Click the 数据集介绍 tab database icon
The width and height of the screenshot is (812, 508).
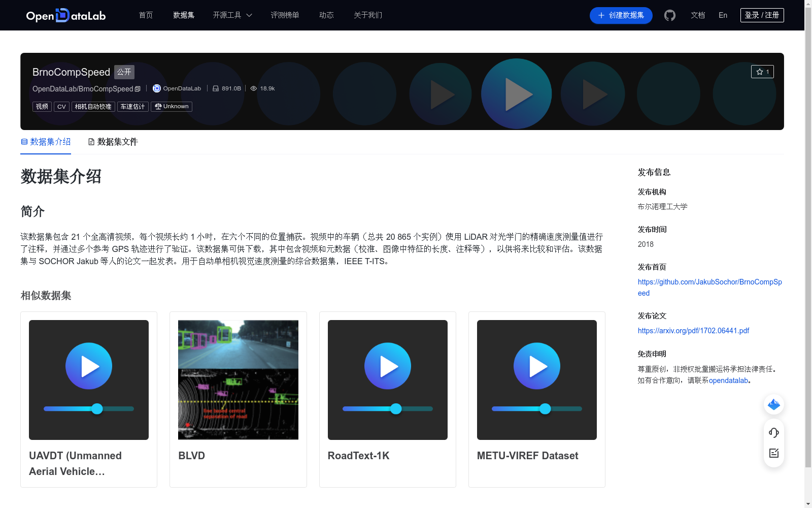pos(24,142)
